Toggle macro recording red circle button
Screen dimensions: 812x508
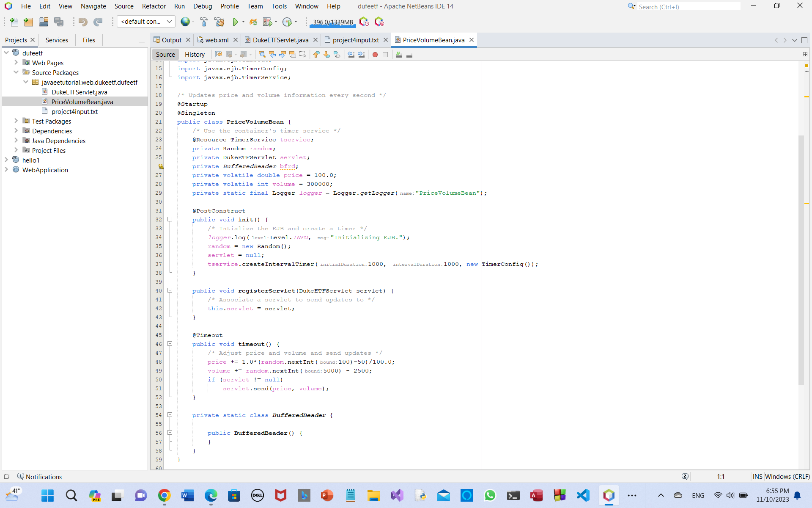[x=375, y=55]
